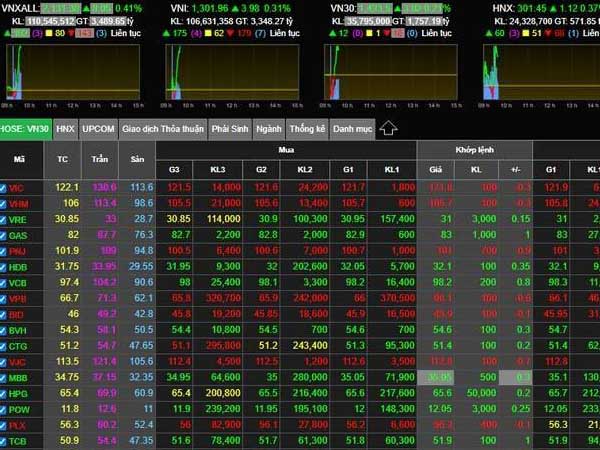Screen dimensions: 600x450
Task: Expand the Ngành menu
Action: [267, 129]
